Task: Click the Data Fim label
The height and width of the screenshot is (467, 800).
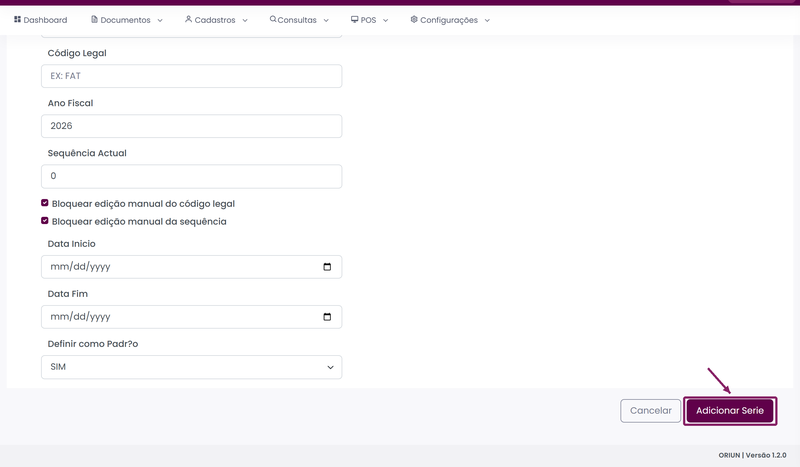Action: 67,294
